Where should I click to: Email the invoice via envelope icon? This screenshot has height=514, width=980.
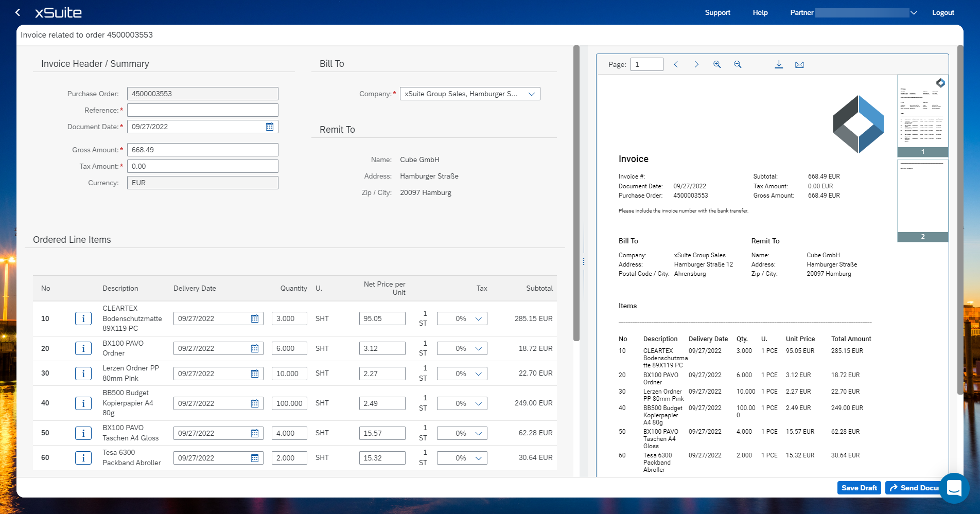click(799, 64)
